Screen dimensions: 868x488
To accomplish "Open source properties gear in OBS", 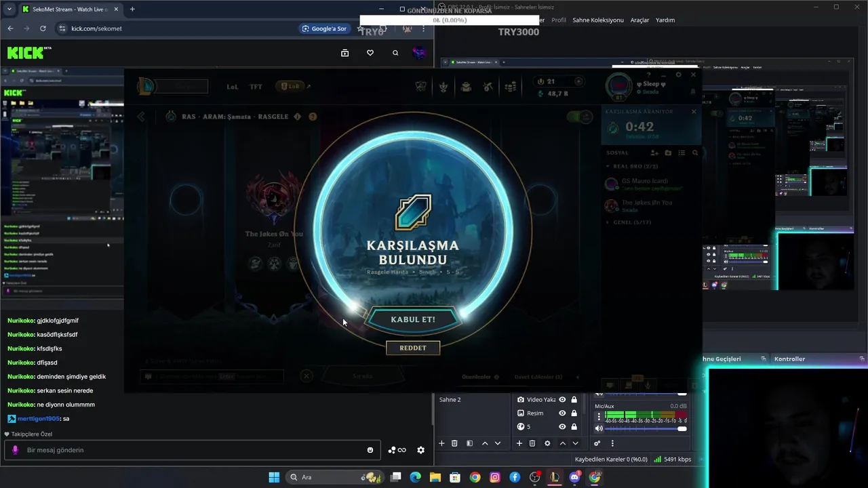I will click(x=547, y=443).
